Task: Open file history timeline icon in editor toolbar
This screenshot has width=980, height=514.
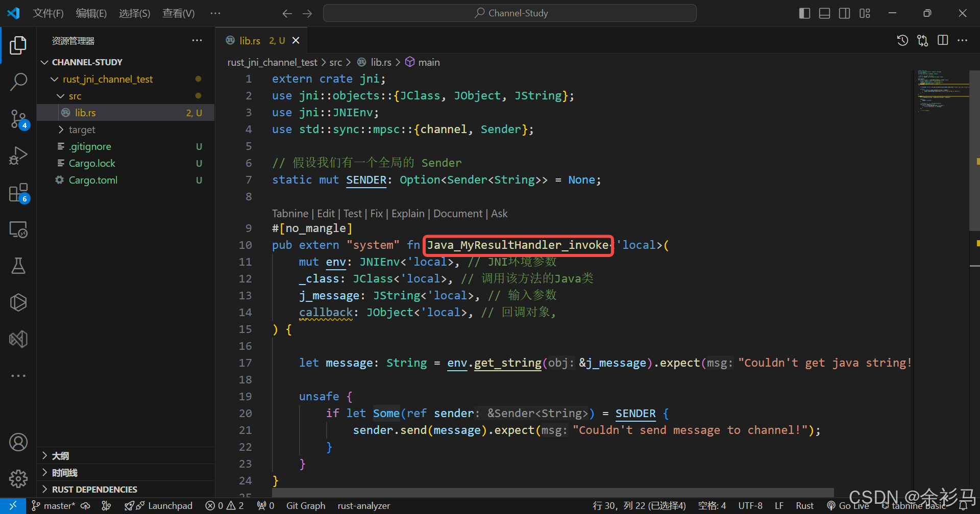Action: coord(902,40)
